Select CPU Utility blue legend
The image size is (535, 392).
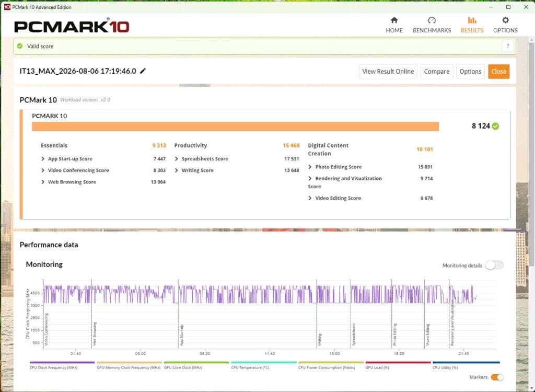point(466,365)
